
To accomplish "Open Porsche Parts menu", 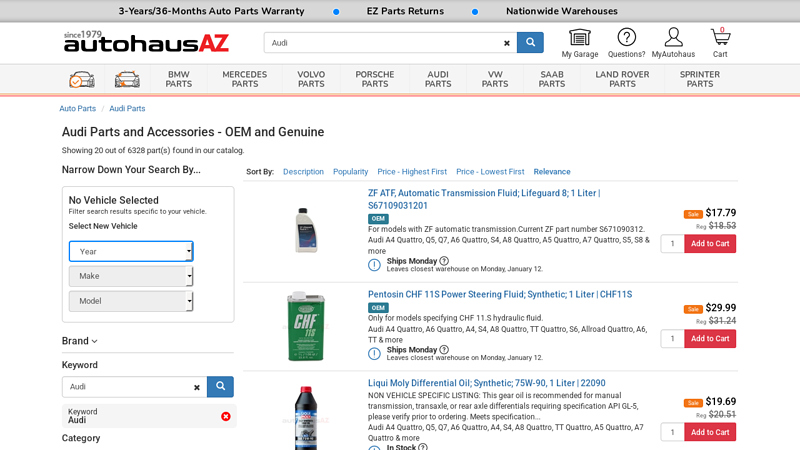I will 375,79.
